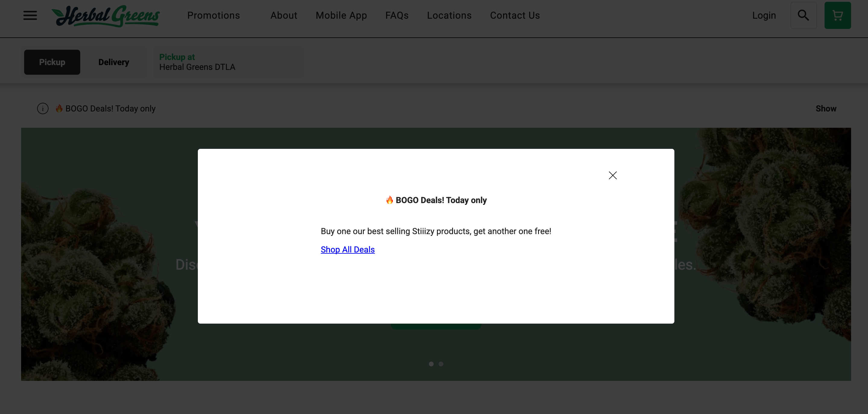Viewport: 868px width, 414px height.
Task: Open the Locations page
Action: [x=449, y=15]
